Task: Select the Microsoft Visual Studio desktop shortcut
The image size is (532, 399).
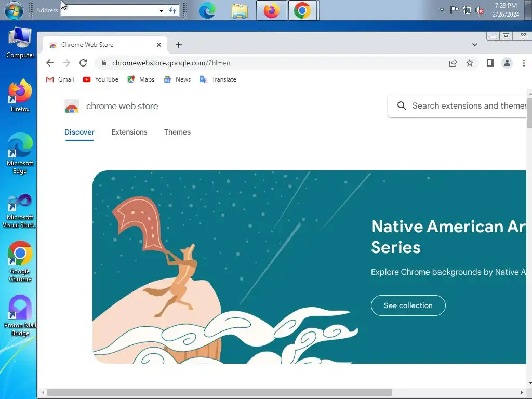Action: coord(19,211)
